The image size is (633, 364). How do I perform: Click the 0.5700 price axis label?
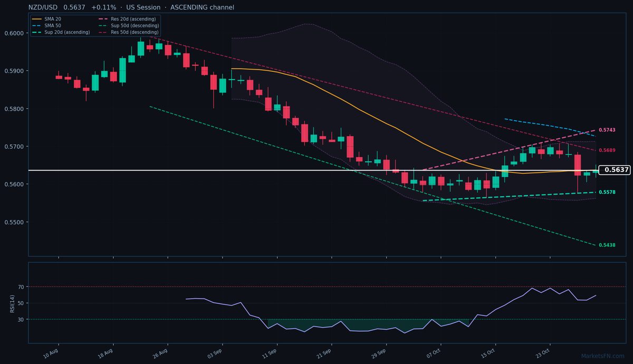(15, 147)
